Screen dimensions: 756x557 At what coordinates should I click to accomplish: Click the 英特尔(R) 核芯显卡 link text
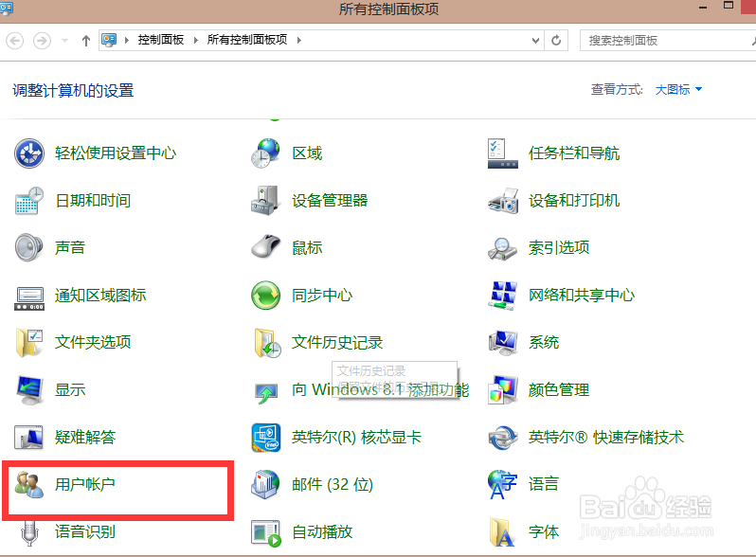[x=357, y=437]
